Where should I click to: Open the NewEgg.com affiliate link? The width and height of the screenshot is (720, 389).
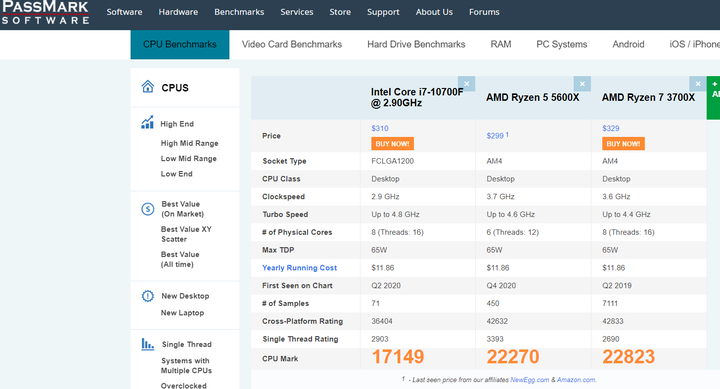(x=529, y=380)
